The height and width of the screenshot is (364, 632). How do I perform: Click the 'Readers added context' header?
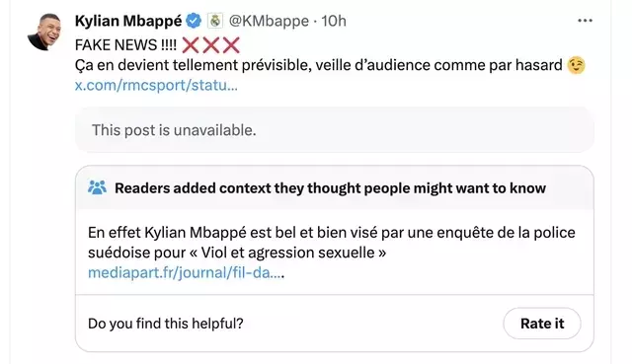pos(330,188)
